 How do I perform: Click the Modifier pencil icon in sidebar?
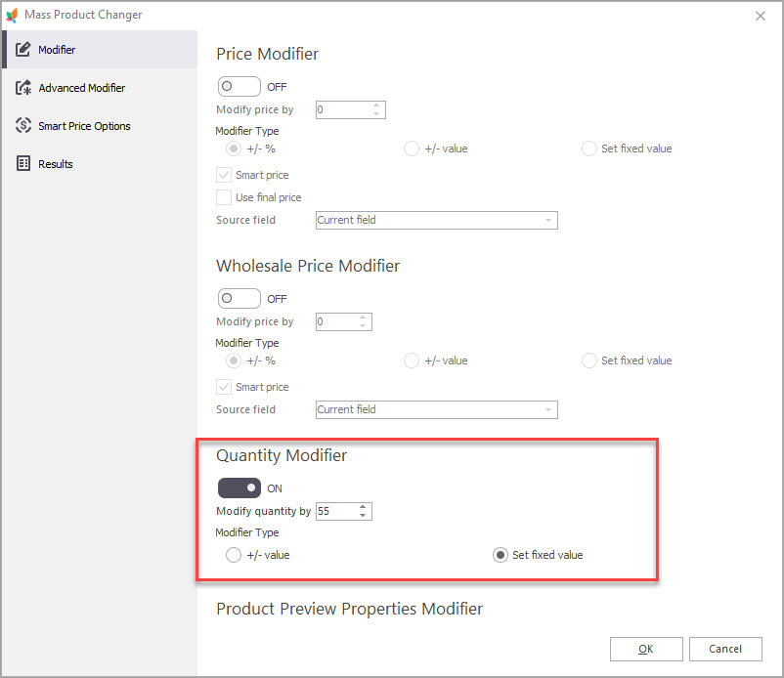(x=23, y=50)
